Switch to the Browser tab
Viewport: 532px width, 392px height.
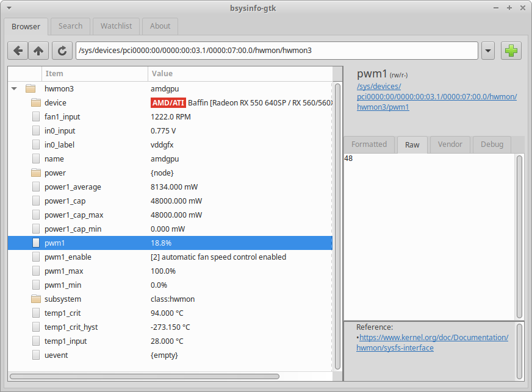point(26,26)
